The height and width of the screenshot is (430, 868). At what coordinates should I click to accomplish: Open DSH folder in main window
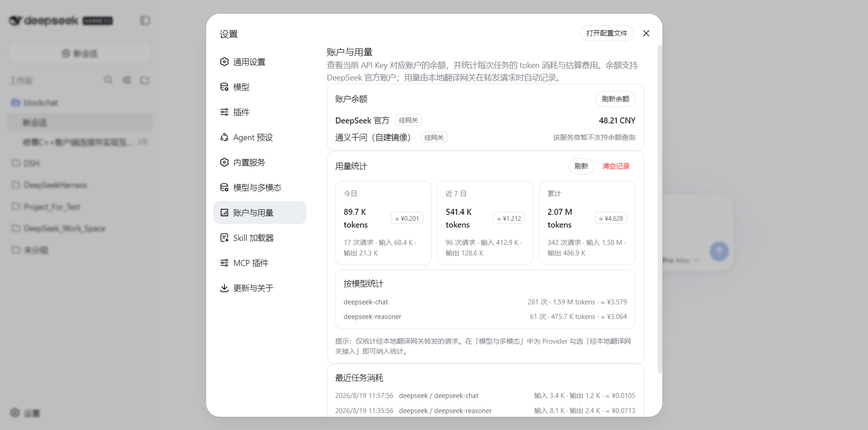(80, 163)
